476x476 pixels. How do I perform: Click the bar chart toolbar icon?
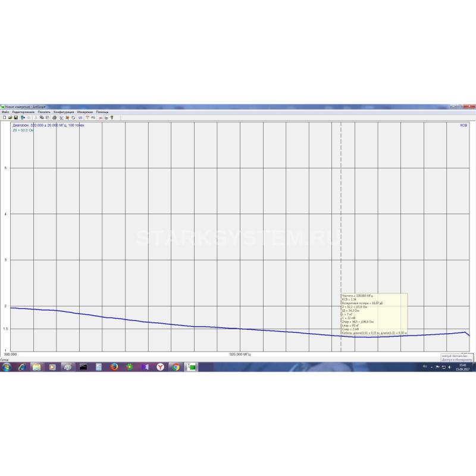tap(107, 117)
